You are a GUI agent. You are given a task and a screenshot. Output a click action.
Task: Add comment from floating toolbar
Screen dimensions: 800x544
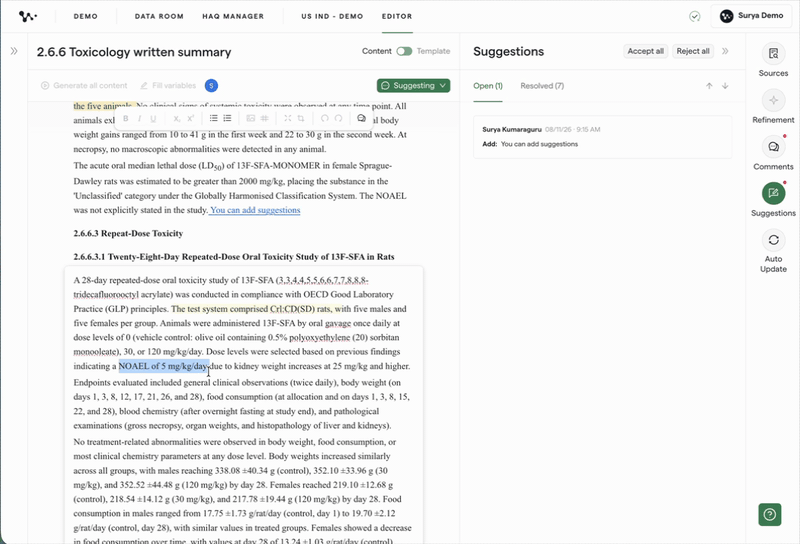click(361, 118)
